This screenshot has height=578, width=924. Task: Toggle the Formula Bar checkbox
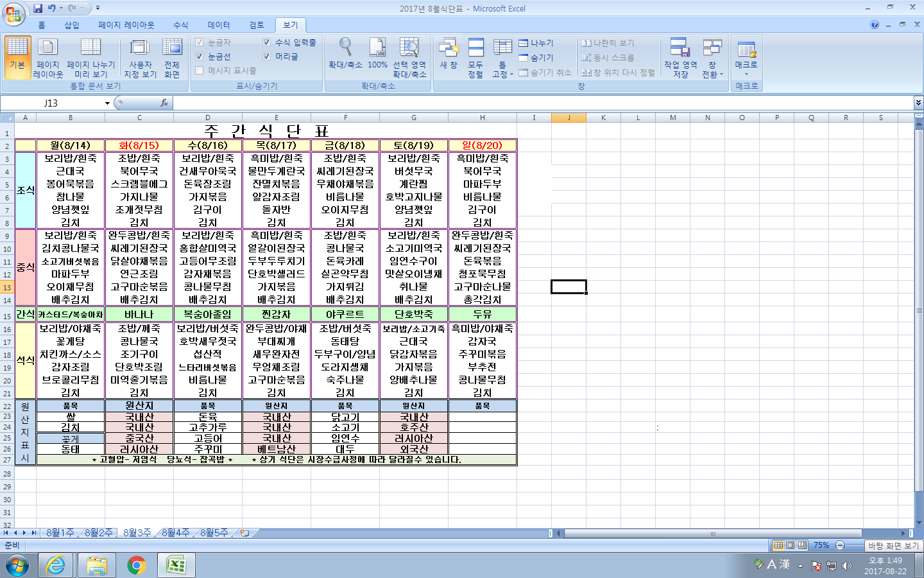pyautogui.click(x=267, y=42)
